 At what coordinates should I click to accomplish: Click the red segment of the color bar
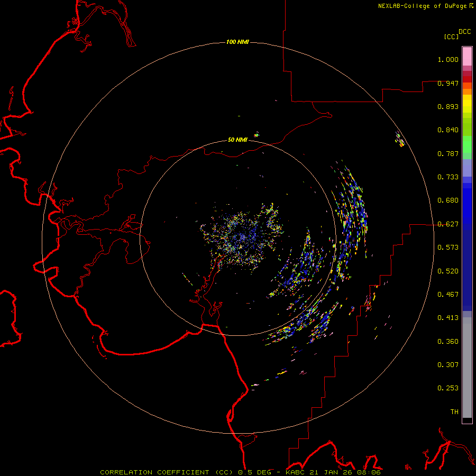click(x=467, y=79)
